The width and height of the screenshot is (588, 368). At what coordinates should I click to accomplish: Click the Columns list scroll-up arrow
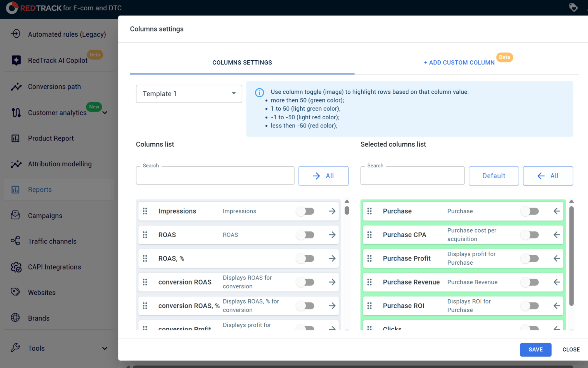click(x=347, y=201)
